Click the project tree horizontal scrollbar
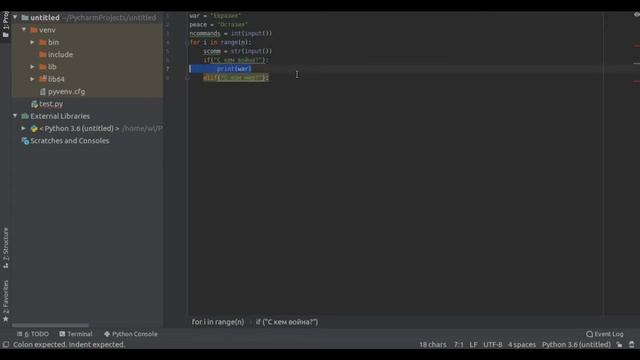The width and height of the screenshot is (640, 360). tap(50, 325)
